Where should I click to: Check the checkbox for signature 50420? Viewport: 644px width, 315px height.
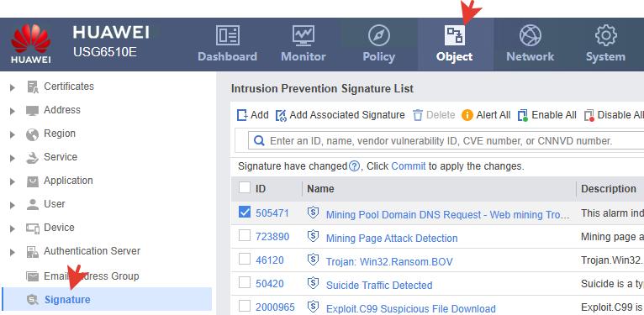point(245,282)
